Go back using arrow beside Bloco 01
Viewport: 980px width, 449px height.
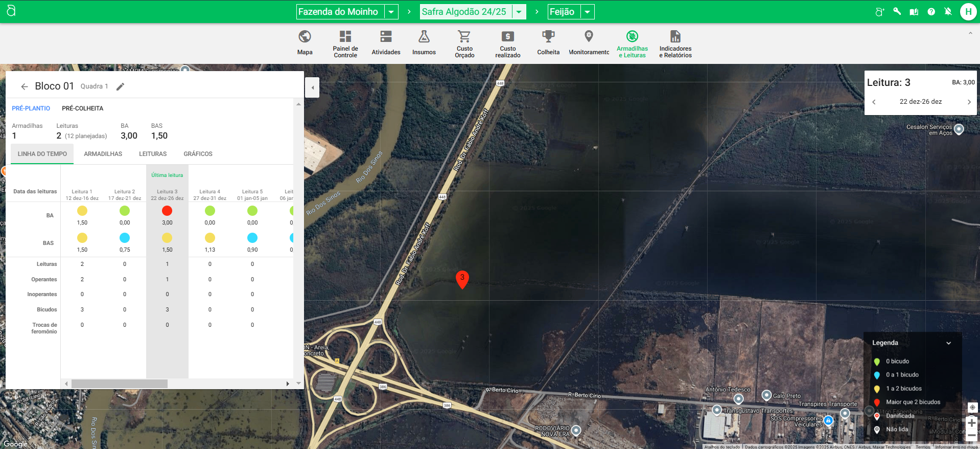coord(24,86)
